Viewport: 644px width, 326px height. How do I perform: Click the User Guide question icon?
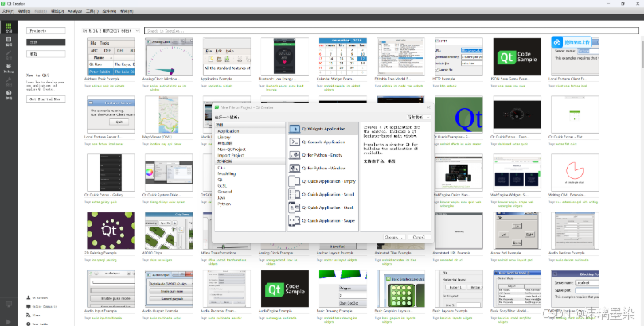click(29, 324)
